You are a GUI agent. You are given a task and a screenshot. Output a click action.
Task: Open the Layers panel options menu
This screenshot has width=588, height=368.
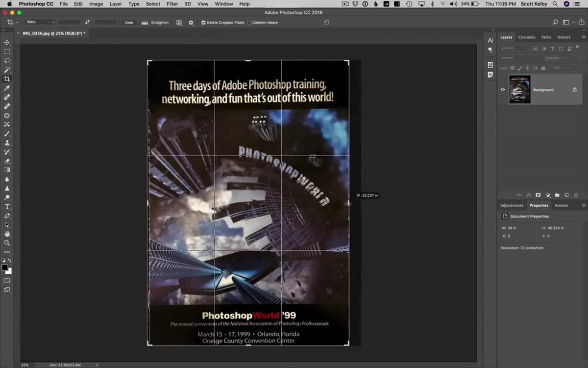pyautogui.click(x=584, y=37)
